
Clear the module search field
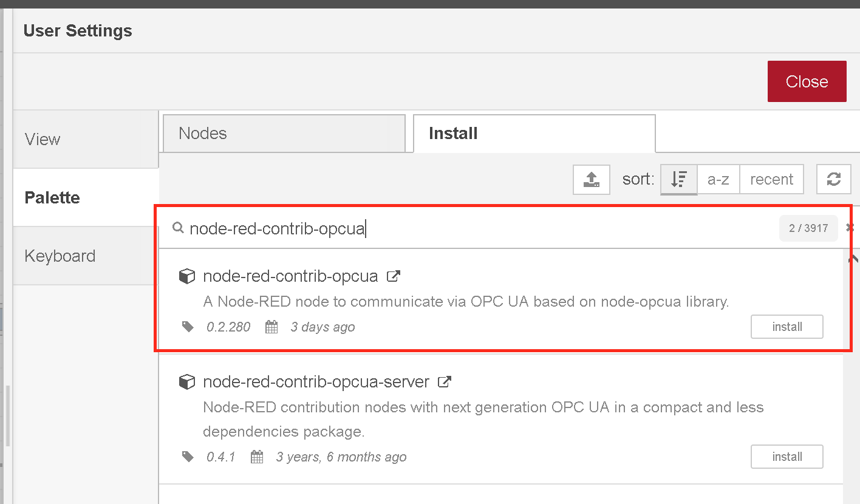pyautogui.click(x=850, y=228)
